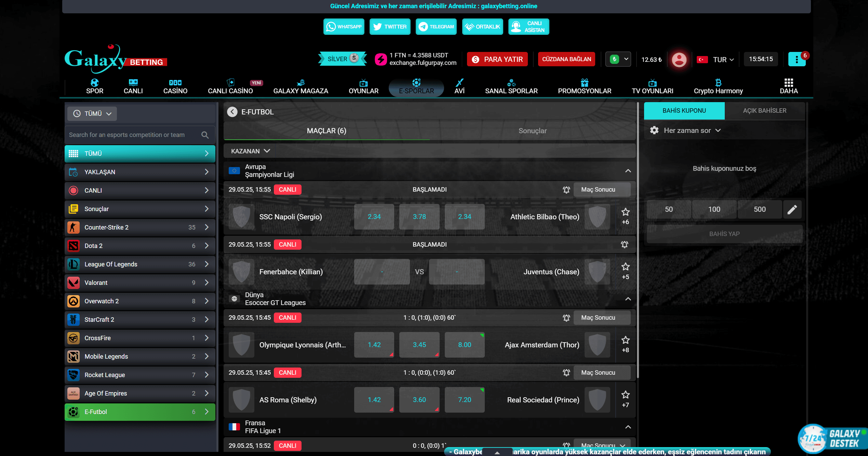
Task: Open the E-SPORLAR menu item
Action: click(416, 87)
